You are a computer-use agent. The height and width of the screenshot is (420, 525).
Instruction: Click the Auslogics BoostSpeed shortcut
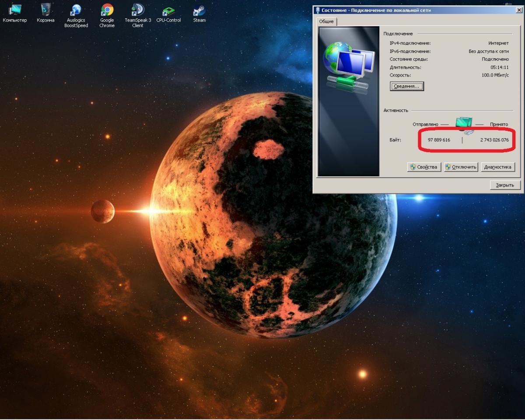click(76, 10)
